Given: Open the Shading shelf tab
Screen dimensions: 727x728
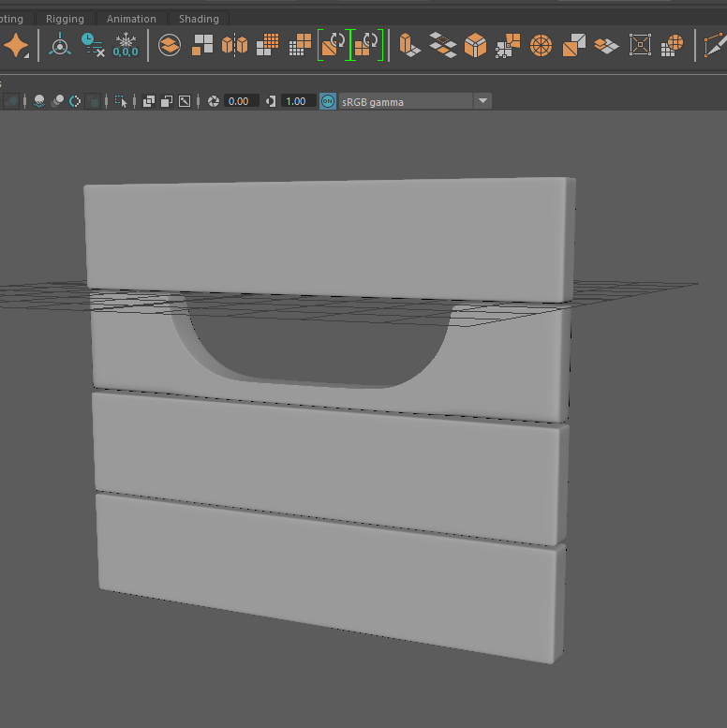Looking at the screenshot, I should (x=199, y=19).
